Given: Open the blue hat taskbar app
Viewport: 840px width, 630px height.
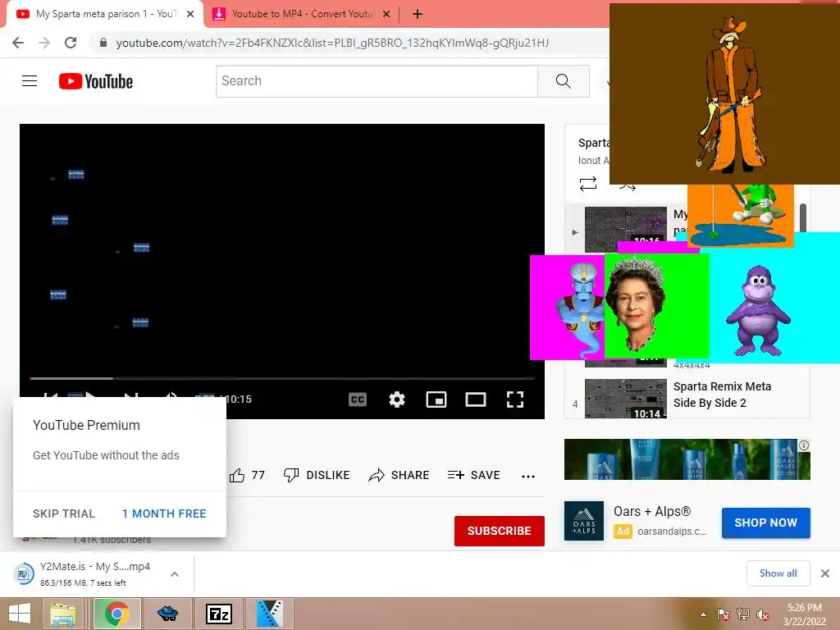Looking at the screenshot, I should [167, 614].
